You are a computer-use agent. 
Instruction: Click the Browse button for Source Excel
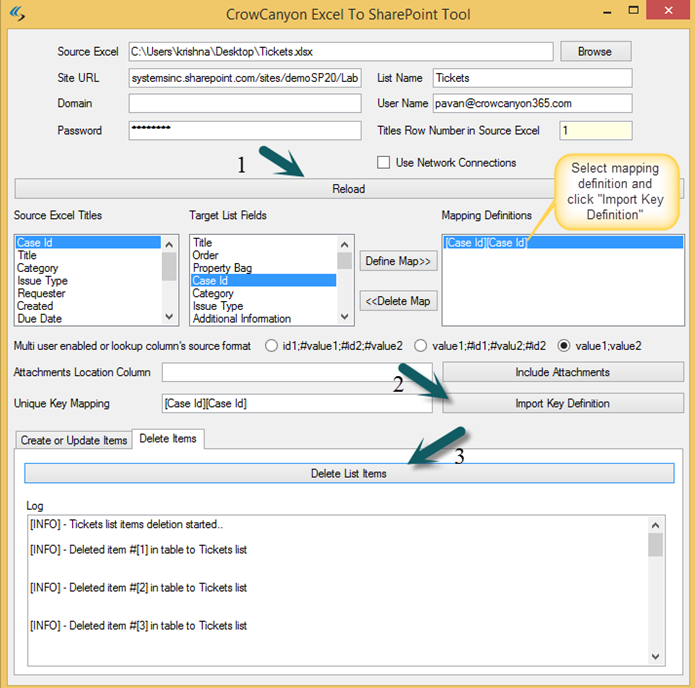595,51
